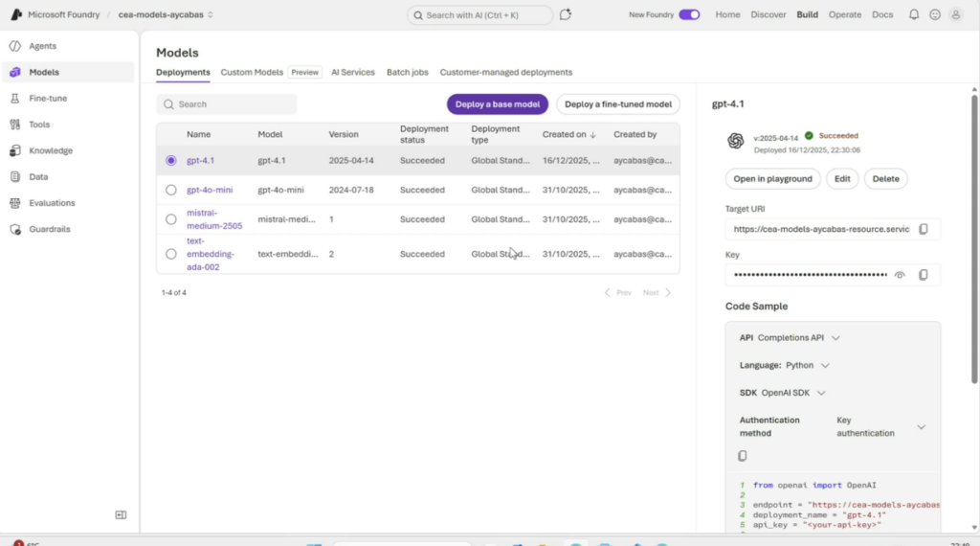Collapse the left sidebar panel

click(121, 515)
